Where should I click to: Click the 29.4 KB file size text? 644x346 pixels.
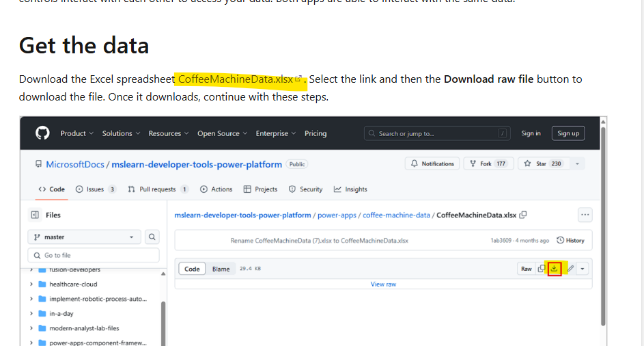coord(250,269)
